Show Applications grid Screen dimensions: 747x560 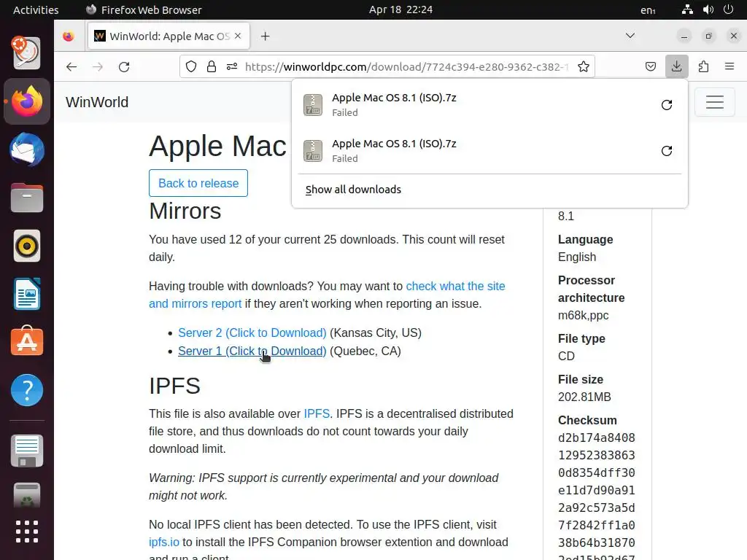click(x=27, y=532)
